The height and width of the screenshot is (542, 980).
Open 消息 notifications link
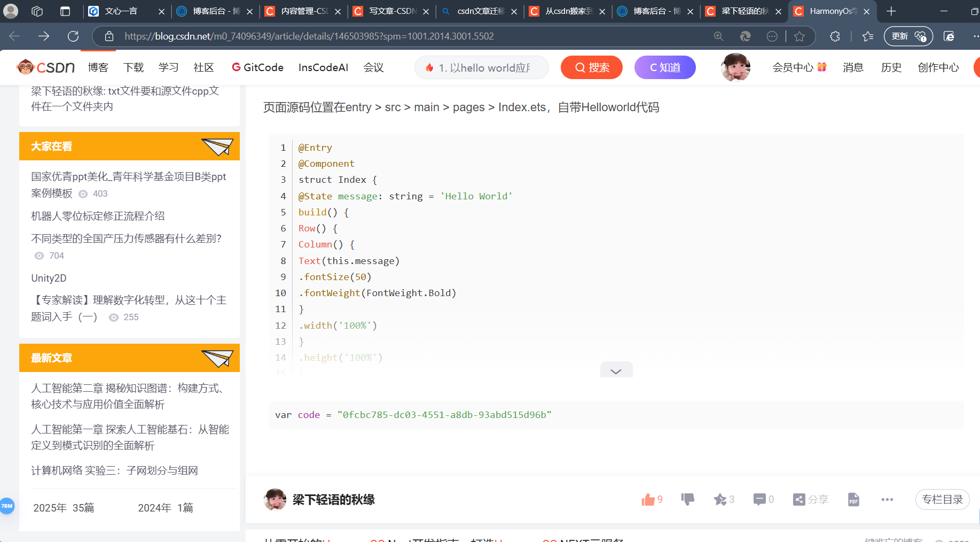coord(853,67)
